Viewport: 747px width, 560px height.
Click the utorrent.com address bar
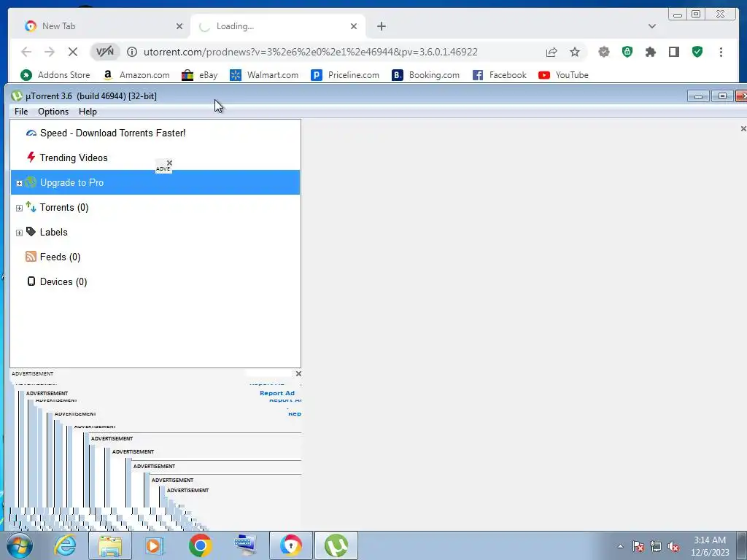311,52
